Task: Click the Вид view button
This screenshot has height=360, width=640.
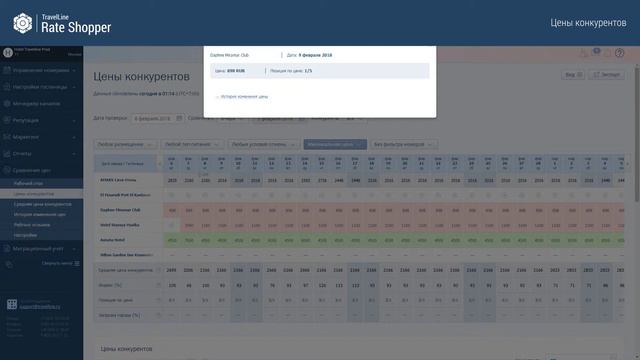Action: (573, 75)
